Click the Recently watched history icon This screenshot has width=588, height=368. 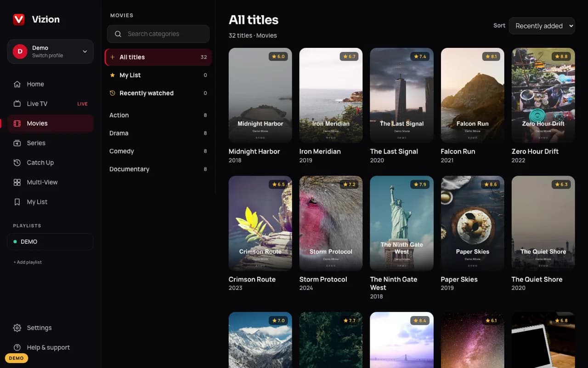point(113,93)
